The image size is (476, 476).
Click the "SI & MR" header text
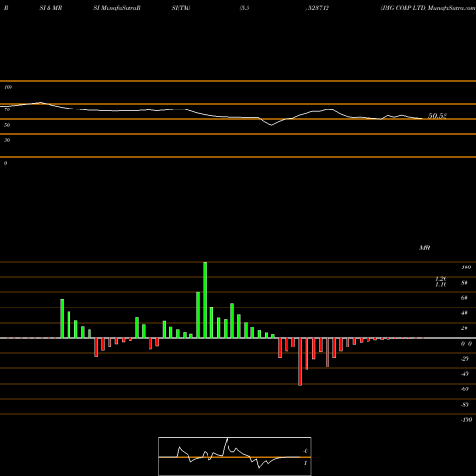pos(50,8)
